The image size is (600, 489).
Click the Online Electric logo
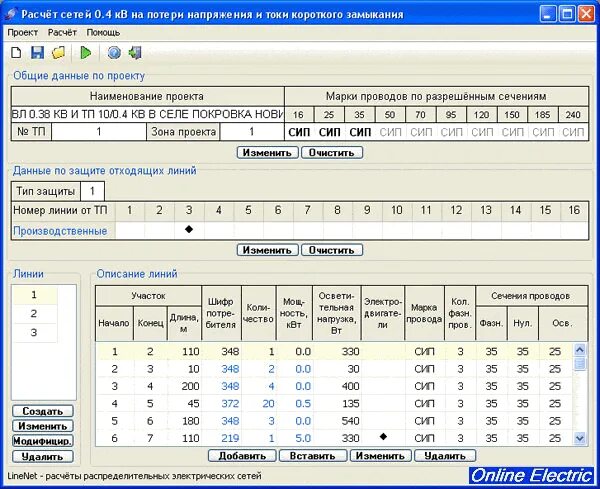tap(531, 476)
